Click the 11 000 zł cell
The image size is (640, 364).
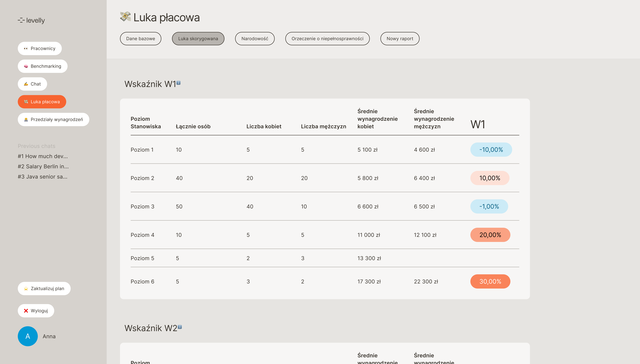(x=369, y=235)
